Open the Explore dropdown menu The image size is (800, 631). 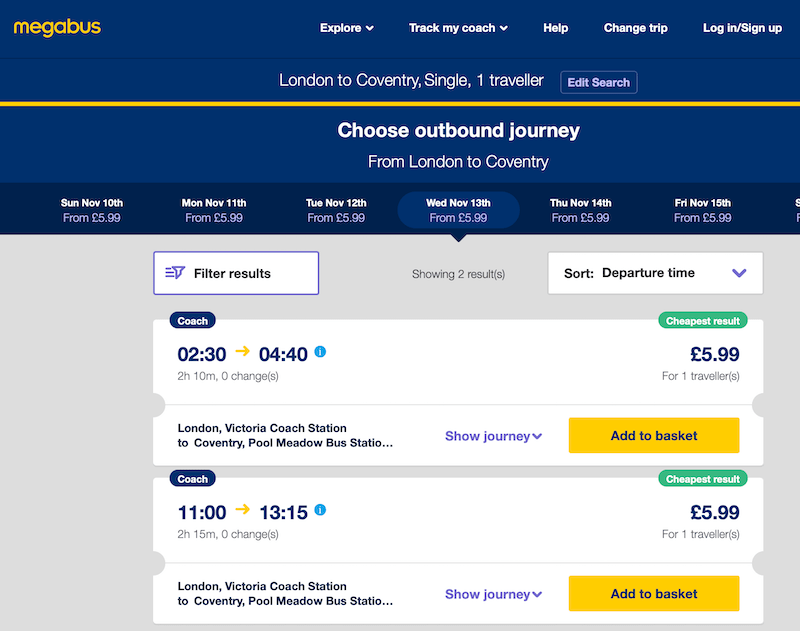click(347, 28)
